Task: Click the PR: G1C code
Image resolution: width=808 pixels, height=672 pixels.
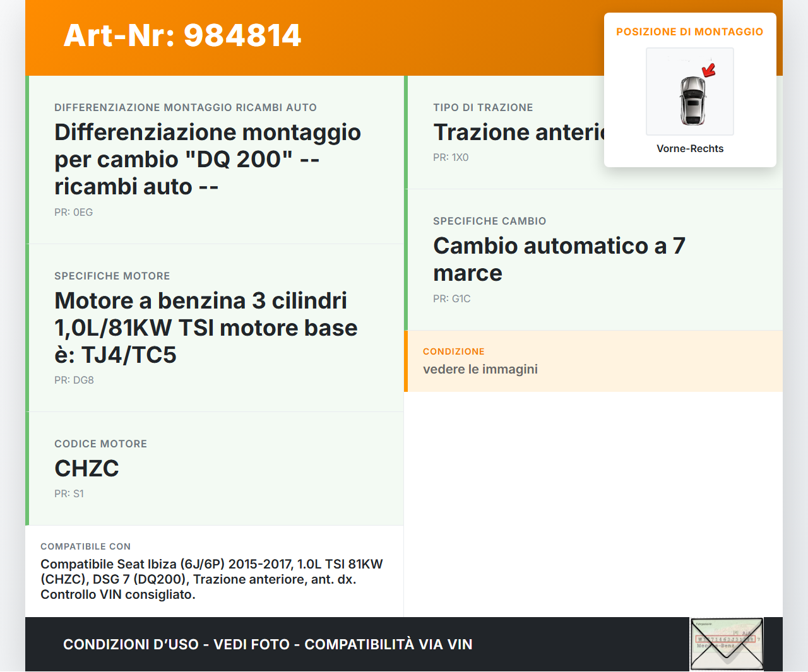Action: pyautogui.click(x=452, y=299)
